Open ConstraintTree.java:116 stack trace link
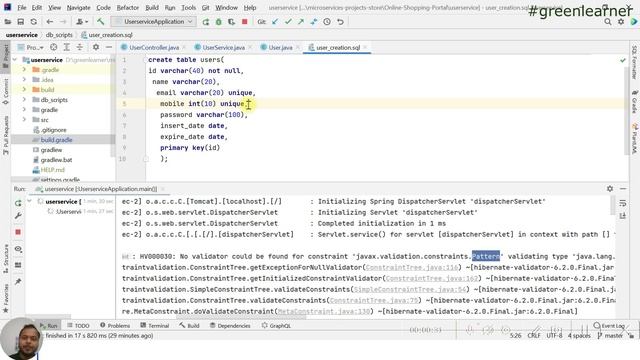The image size is (640, 360). tap(411, 267)
